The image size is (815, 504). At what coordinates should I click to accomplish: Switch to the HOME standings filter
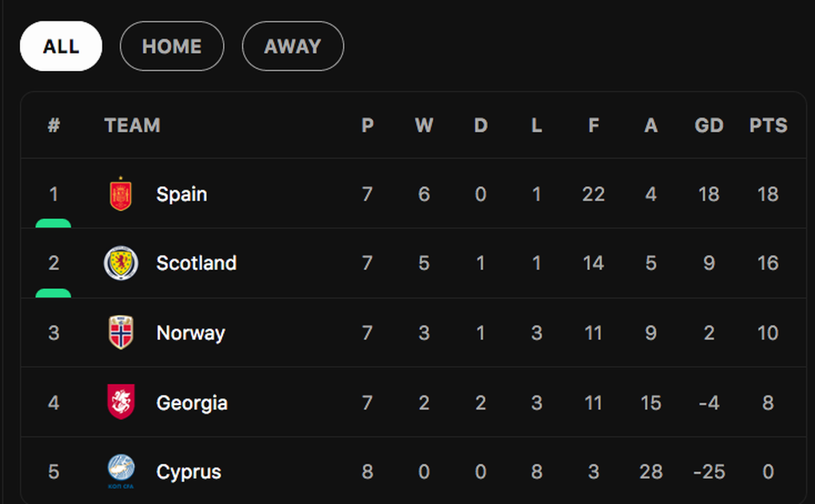172,46
